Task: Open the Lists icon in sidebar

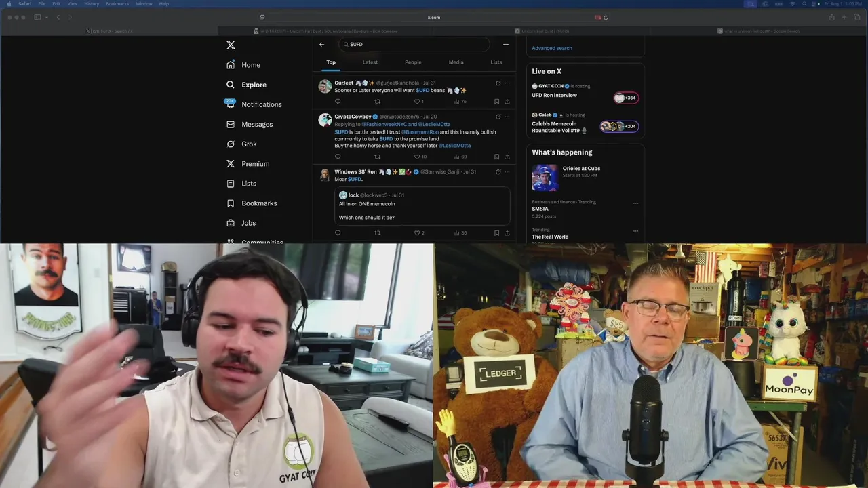Action: (x=231, y=183)
